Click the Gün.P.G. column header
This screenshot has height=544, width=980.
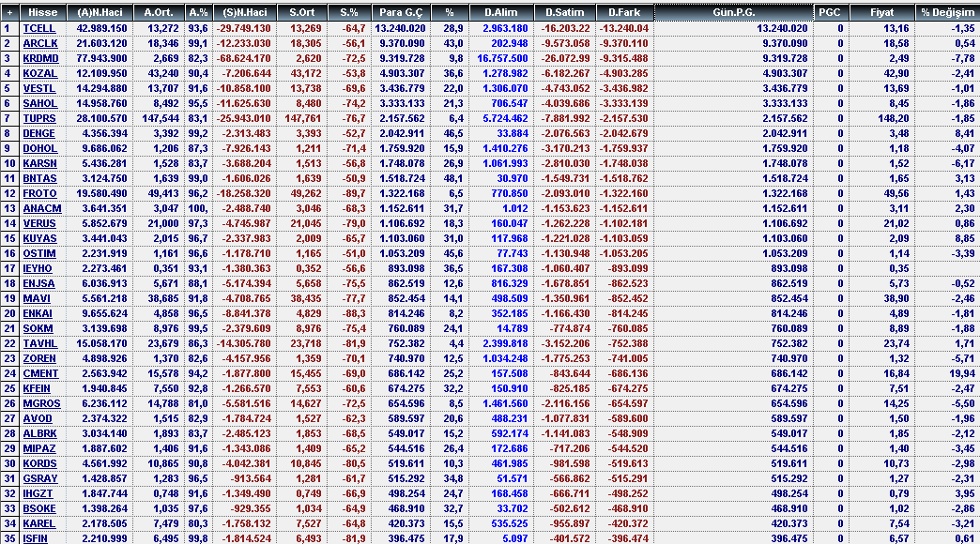click(733, 12)
